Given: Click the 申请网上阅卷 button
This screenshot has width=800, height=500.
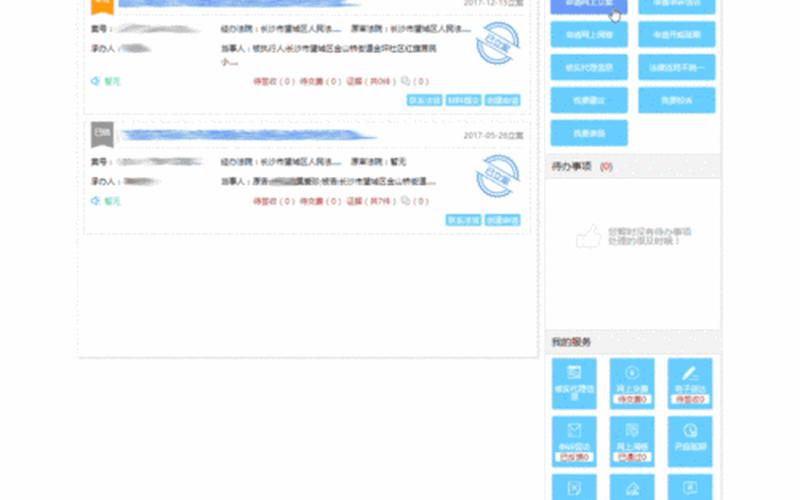Looking at the screenshot, I should 589,35.
